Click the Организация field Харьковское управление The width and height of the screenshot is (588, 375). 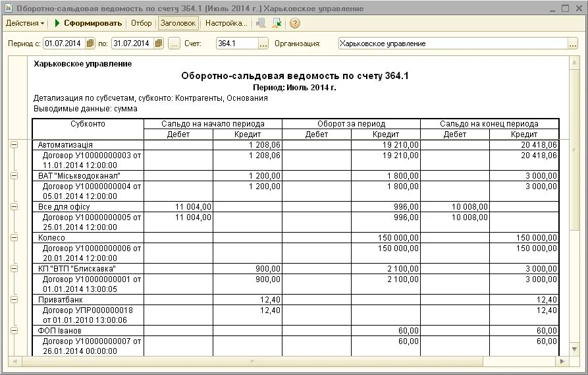pos(453,43)
